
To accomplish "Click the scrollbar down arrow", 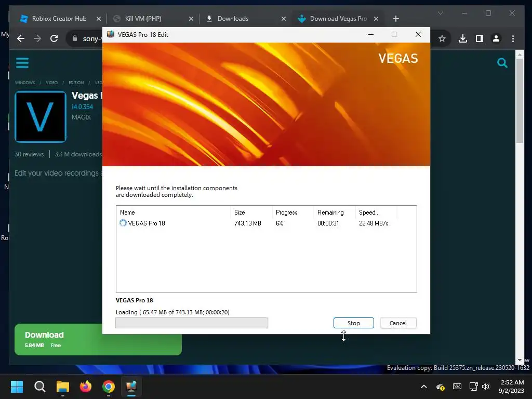I will coord(520,360).
